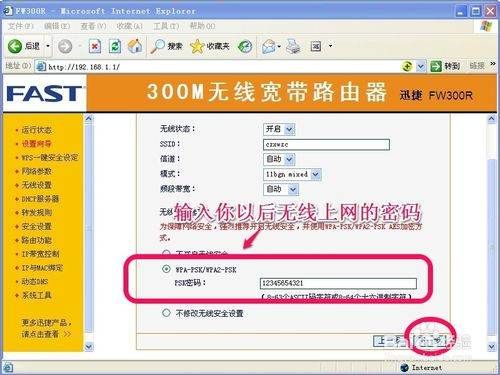Expand the 信道 dropdown
Image resolution: width=500 pixels, height=375 pixels.
279,159
